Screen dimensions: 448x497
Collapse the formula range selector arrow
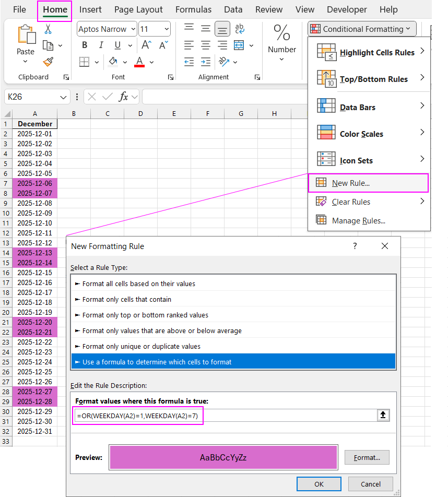pos(383,415)
